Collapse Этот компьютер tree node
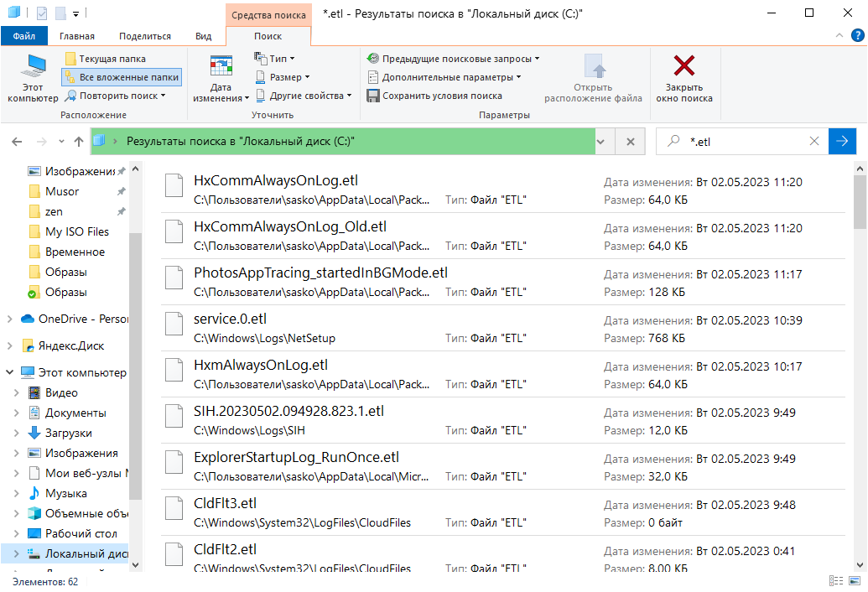This screenshot has width=868, height=592. [x=9, y=372]
